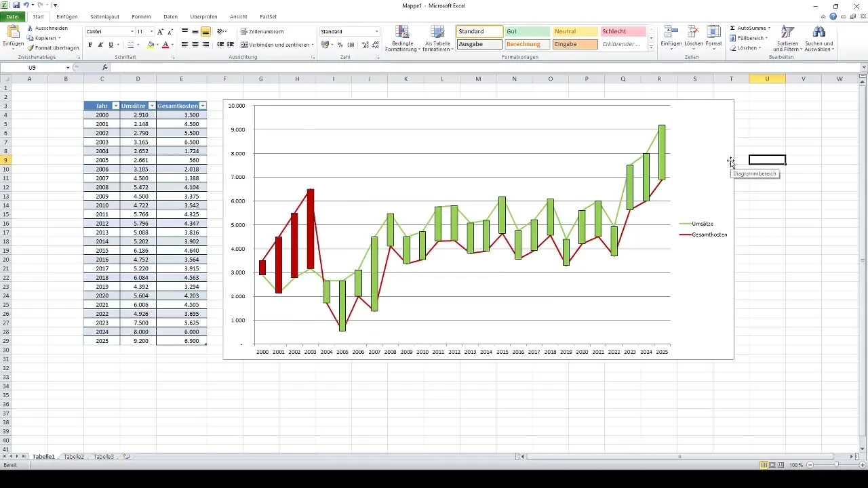
Task: Align text to middle of cell
Action: (195, 32)
